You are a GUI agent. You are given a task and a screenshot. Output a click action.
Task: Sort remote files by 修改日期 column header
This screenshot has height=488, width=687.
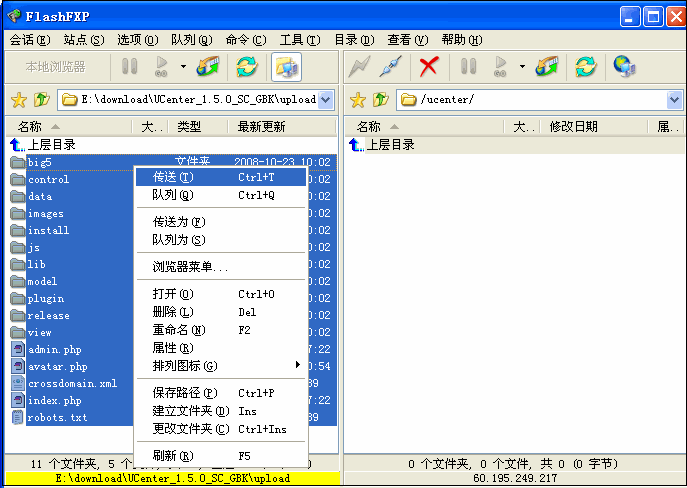(x=573, y=127)
